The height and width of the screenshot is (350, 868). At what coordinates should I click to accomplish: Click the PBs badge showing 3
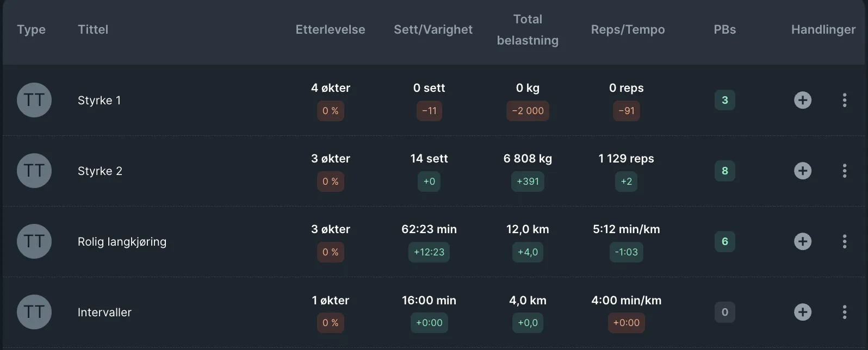coord(724,100)
